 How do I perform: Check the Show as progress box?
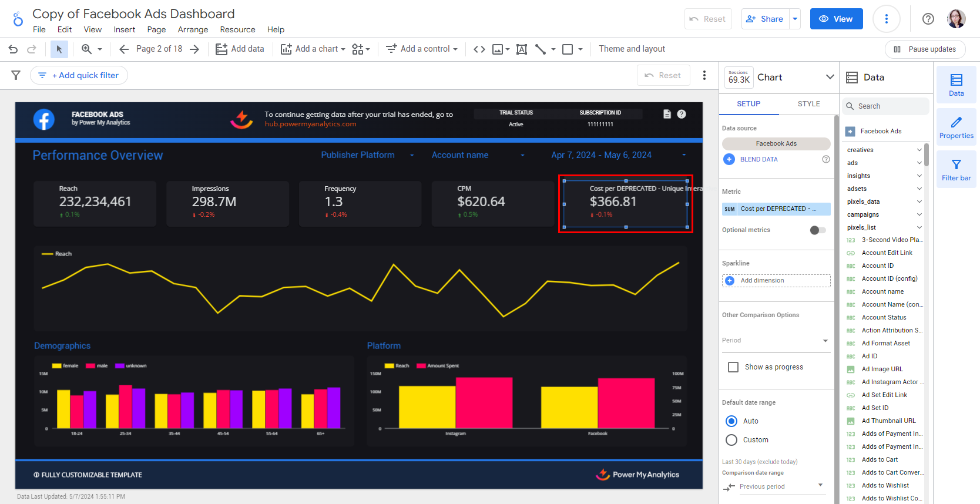733,367
